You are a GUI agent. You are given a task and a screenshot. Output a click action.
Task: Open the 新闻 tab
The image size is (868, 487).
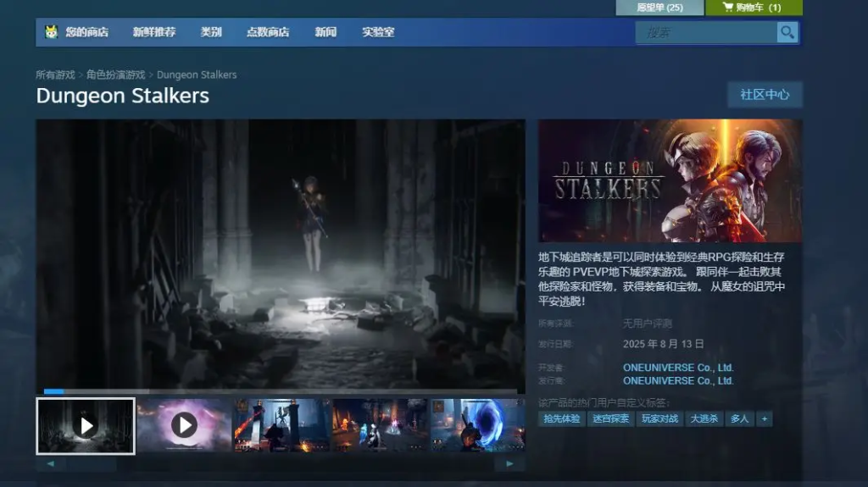(325, 32)
